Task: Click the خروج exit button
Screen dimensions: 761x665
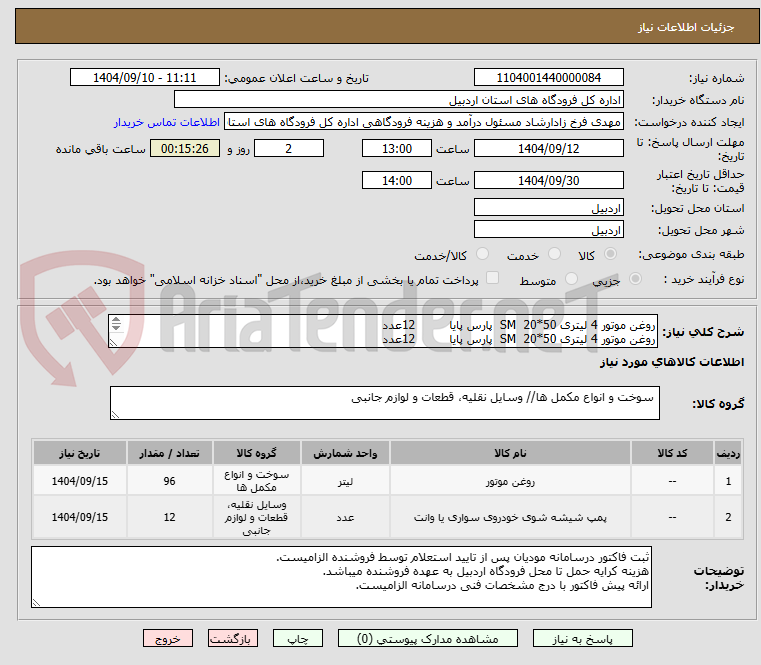Action: pyautogui.click(x=167, y=638)
